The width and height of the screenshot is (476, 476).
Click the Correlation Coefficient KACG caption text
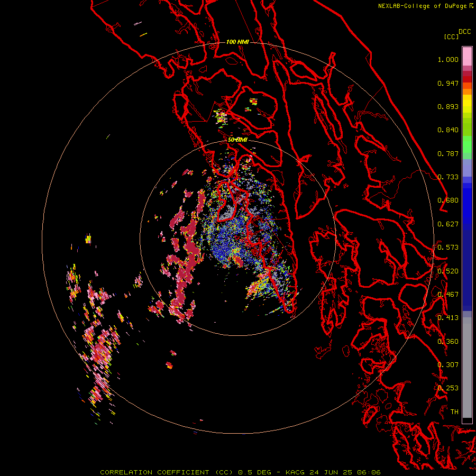240,472
